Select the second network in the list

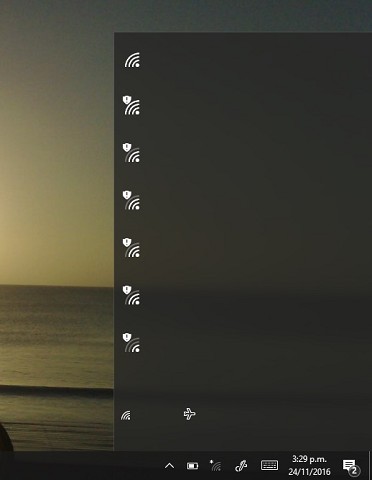coord(243,107)
